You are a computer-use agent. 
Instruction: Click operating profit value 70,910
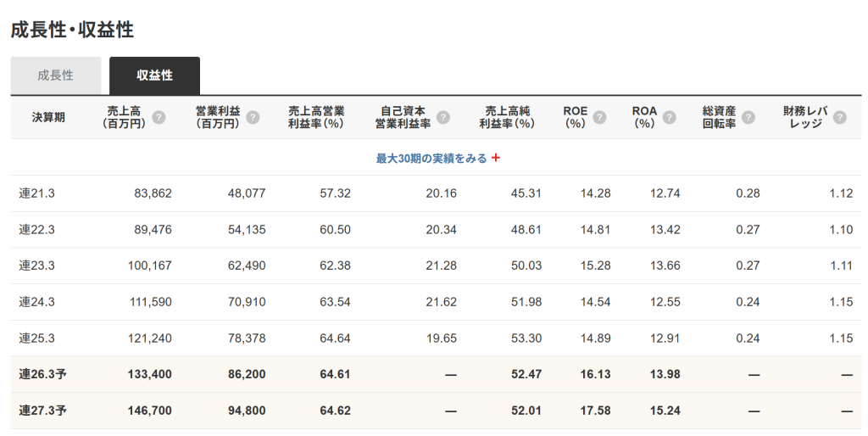[247, 302]
